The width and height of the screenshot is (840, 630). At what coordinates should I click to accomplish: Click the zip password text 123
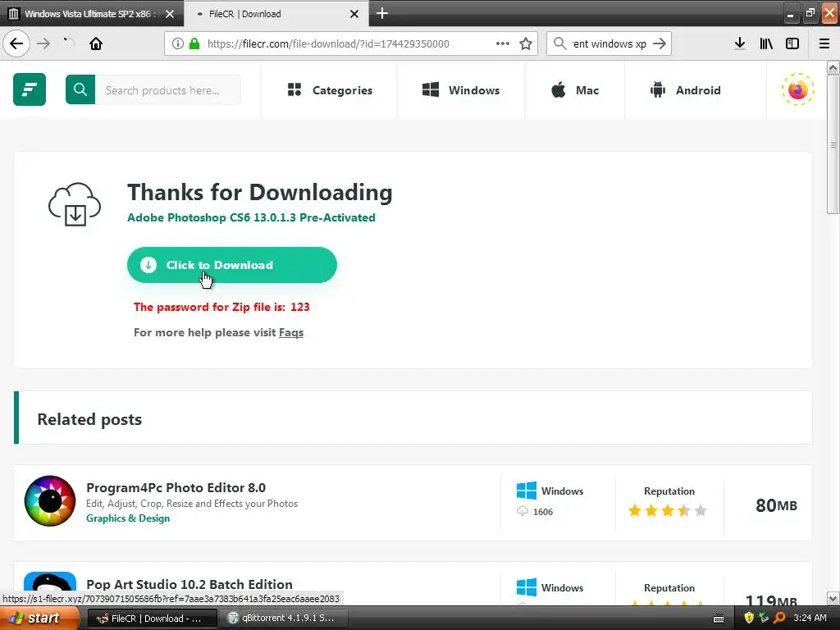pos(300,307)
